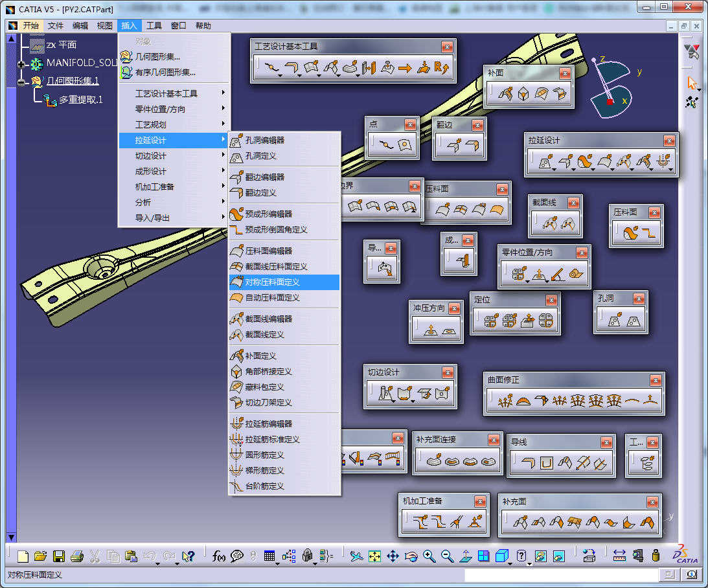Click the grid circle icon last in 定位 toolbar
Viewport: 708px width, 588px height.
pos(545,321)
